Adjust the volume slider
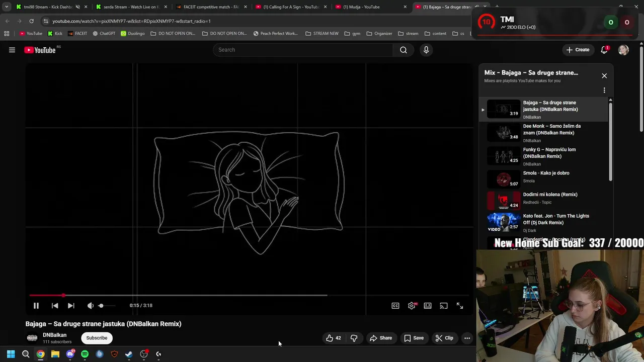This screenshot has width=644, height=362. coord(107,306)
